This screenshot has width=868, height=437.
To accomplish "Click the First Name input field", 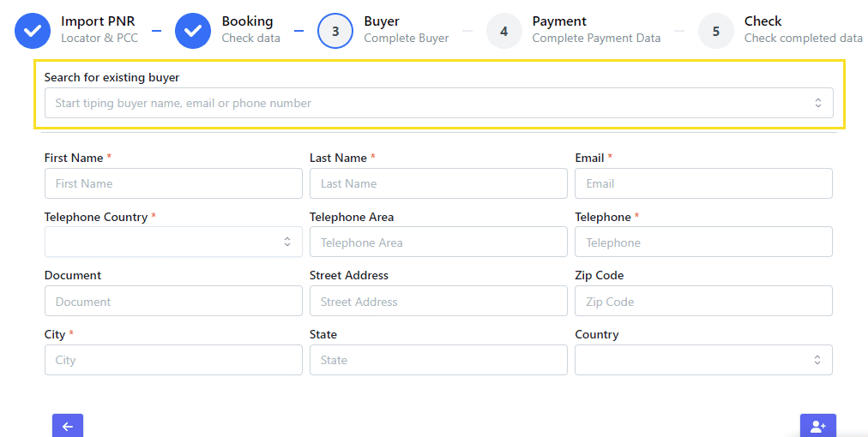I will [173, 183].
